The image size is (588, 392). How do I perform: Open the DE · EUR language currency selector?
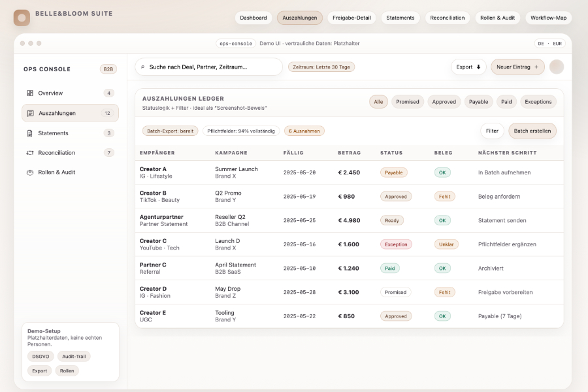[549, 44]
